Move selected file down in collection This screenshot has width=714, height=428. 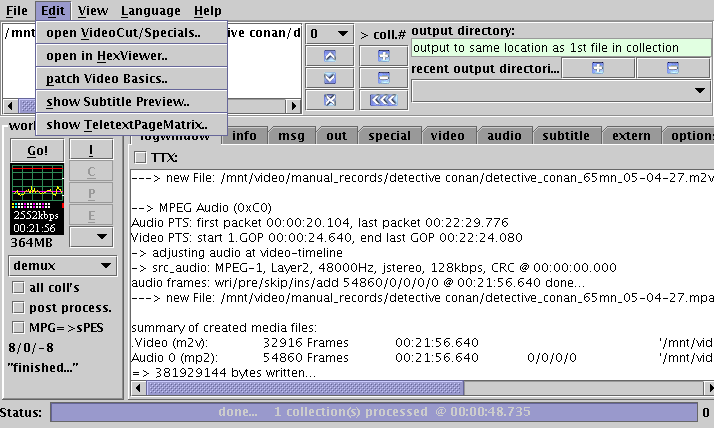tap(330, 77)
